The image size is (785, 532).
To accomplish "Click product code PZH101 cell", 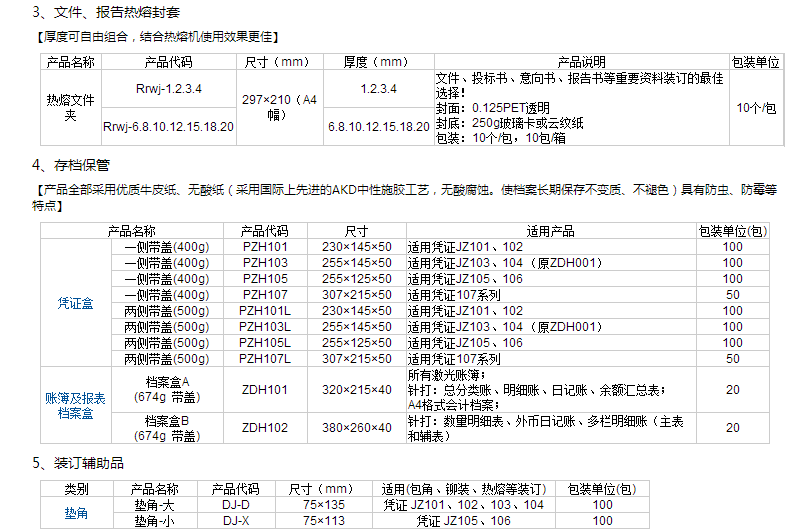I will click(264, 246).
